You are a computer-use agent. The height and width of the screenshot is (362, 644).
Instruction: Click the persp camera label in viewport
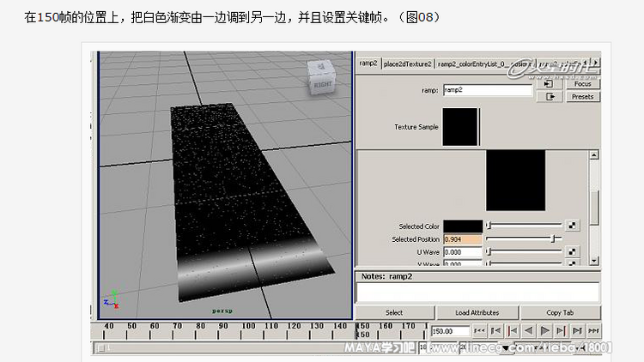tap(222, 311)
